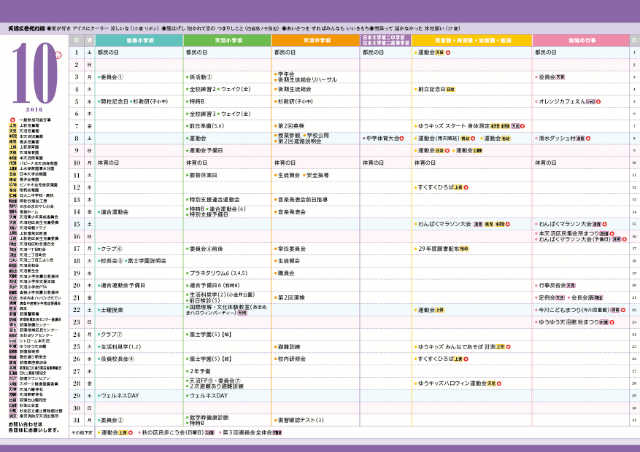Click the green column header

pyautogui.click(x=227, y=40)
